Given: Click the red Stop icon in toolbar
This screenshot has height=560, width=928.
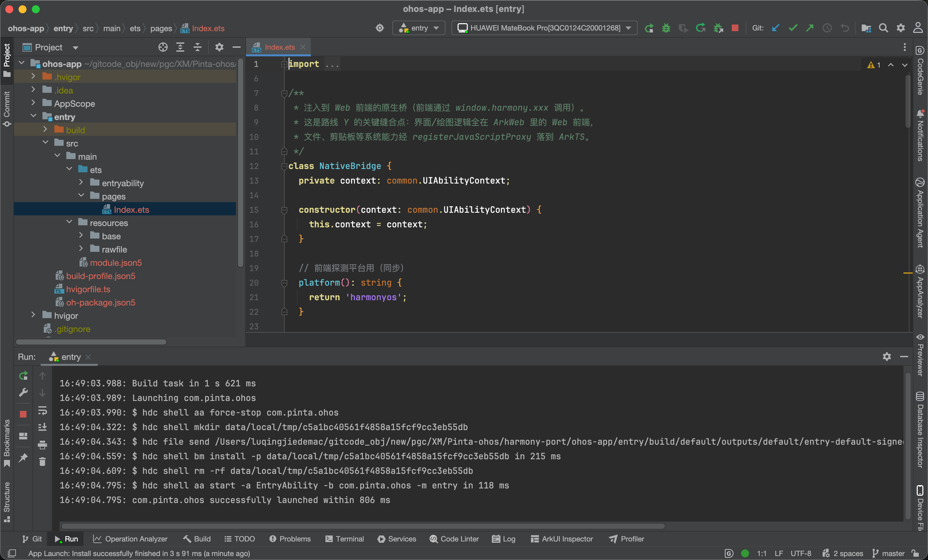Looking at the screenshot, I should point(735,28).
